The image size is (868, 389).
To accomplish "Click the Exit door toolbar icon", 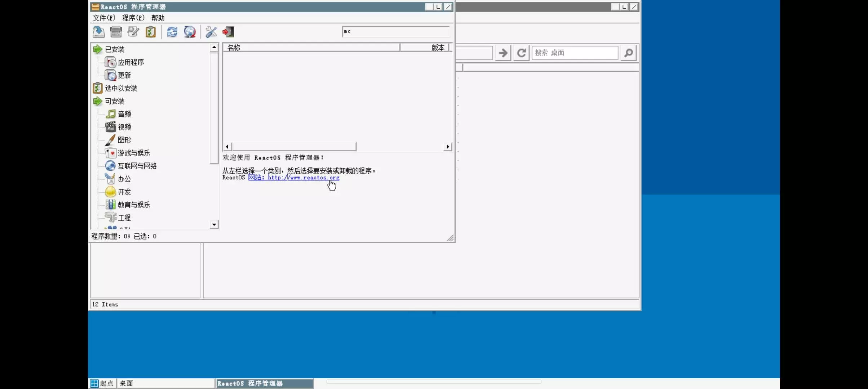I will coord(228,32).
